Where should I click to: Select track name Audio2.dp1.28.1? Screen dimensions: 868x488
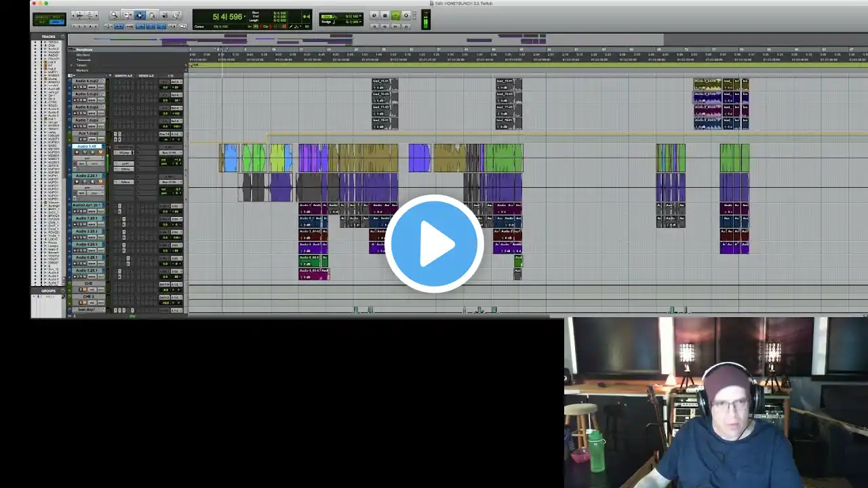click(x=87, y=205)
